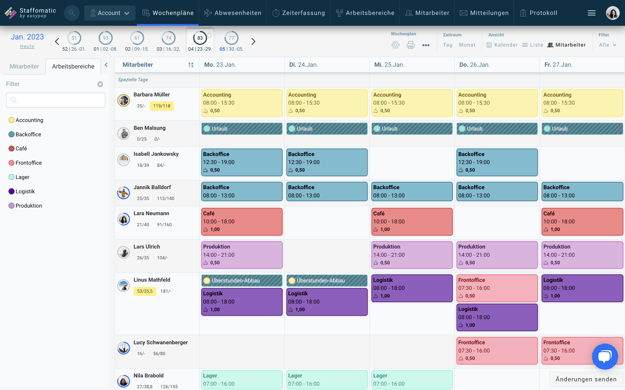Switch Ansicht to Kalender view
625x390 pixels.
point(502,45)
